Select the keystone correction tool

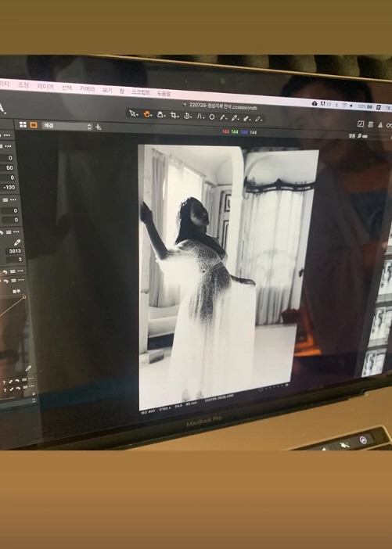point(200,117)
